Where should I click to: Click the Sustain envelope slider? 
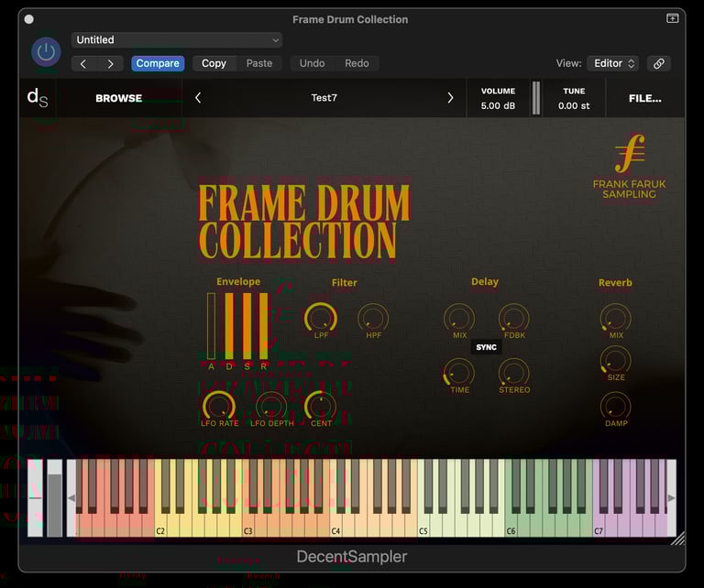247,326
